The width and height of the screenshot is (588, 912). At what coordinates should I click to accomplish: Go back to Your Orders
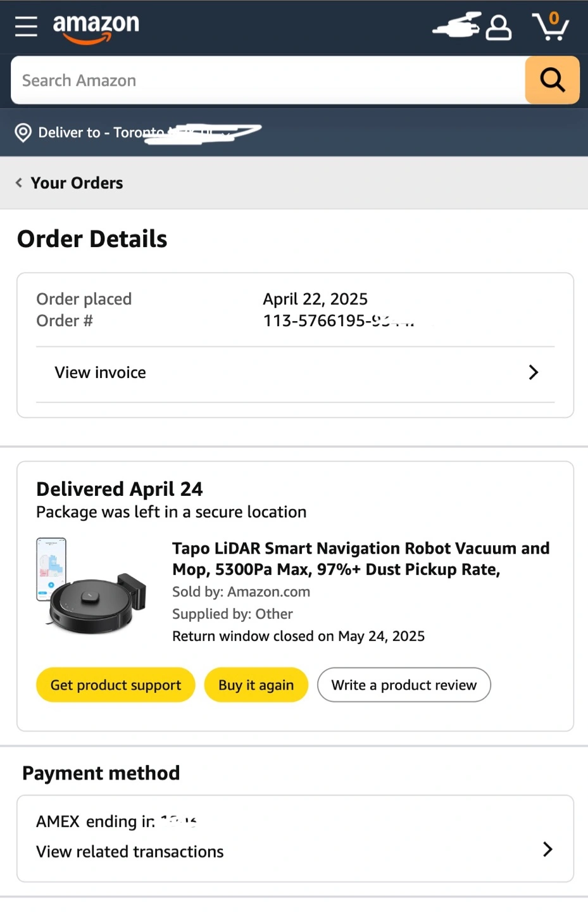pyautogui.click(x=77, y=183)
